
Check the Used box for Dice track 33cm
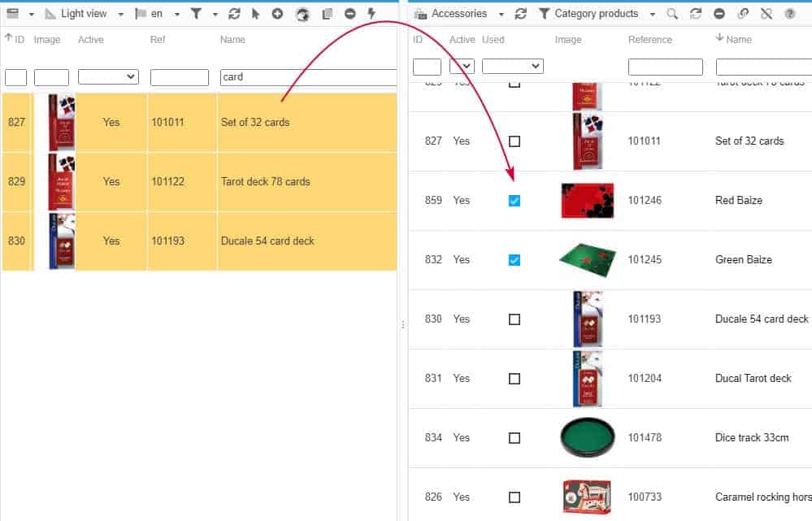(514, 438)
